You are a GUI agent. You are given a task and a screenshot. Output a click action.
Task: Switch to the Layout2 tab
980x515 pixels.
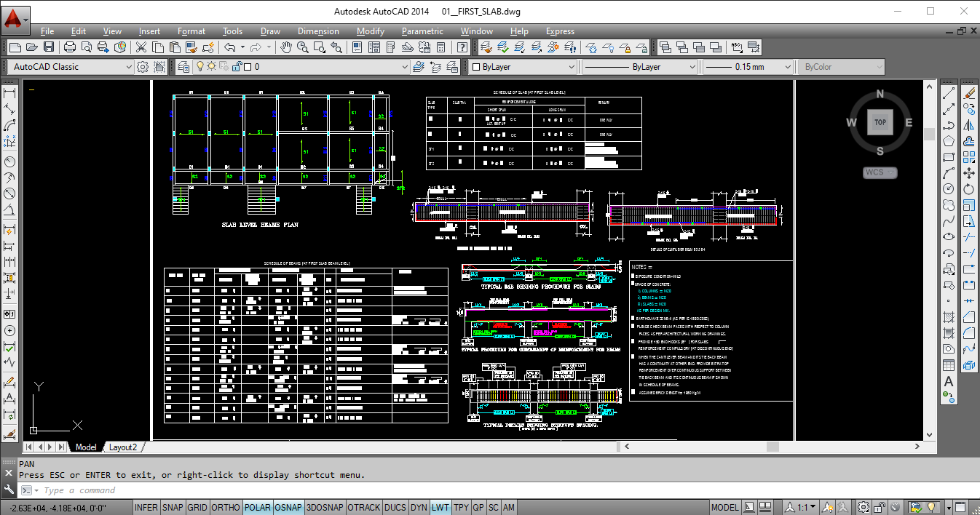point(123,447)
